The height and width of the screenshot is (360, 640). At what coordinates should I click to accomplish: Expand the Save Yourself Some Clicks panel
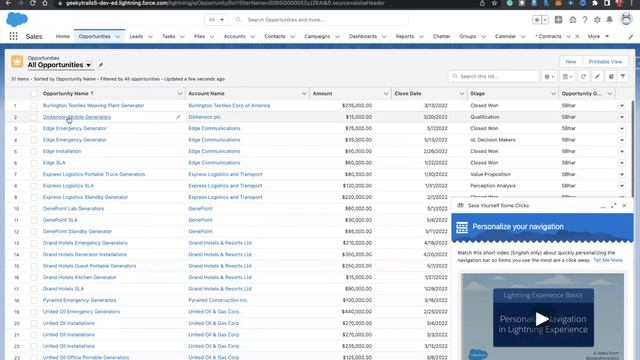coord(613,206)
